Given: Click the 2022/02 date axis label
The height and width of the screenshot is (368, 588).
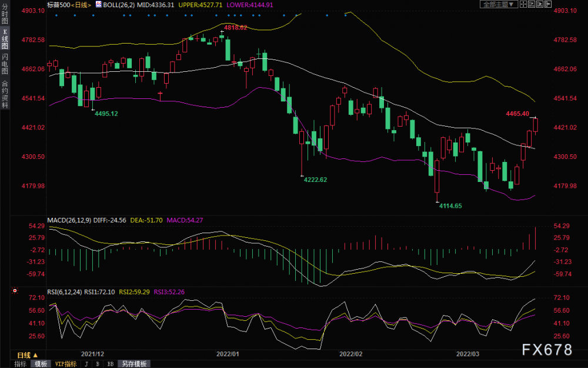Looking at the screenshot, I should (x=350, y=354).
